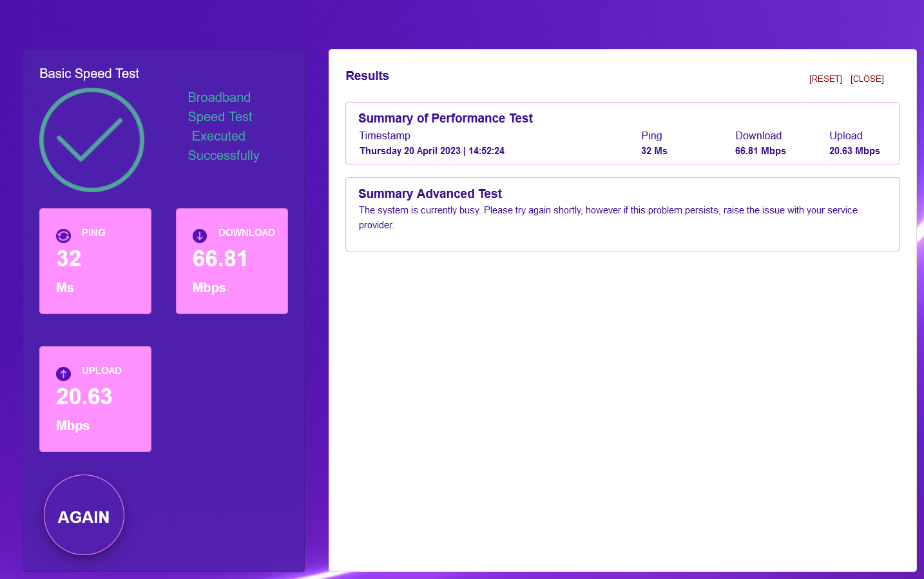The image size is (924, 579).
Task: Select the DOWNLOAD 66.81 Mbps card
Action: [x=231, y=260]
